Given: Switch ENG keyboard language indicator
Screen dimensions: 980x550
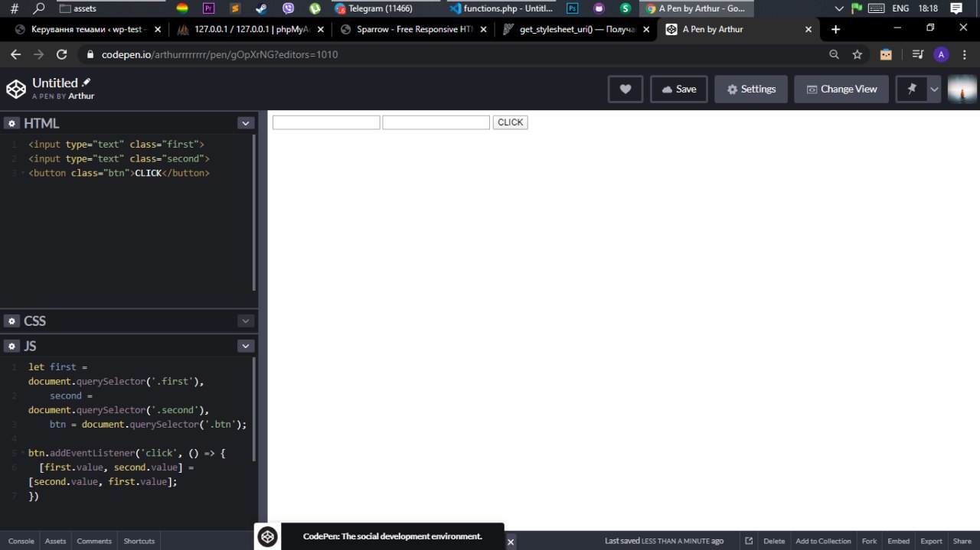Looking at the screenshot, I should 901,8.
